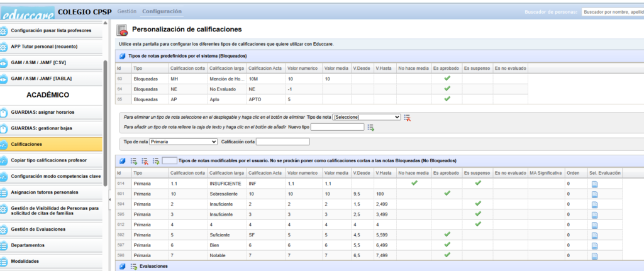The image size is (644, 271).
Task: Toggle 'No hace media' check for INSUFICIENTE row
Action: 414,183
